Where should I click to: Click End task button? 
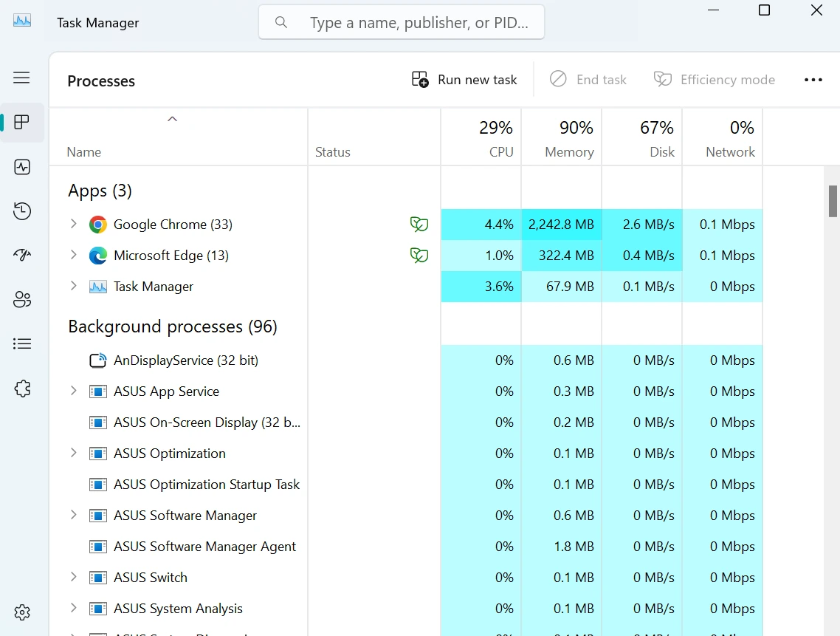tap(588, 79)
